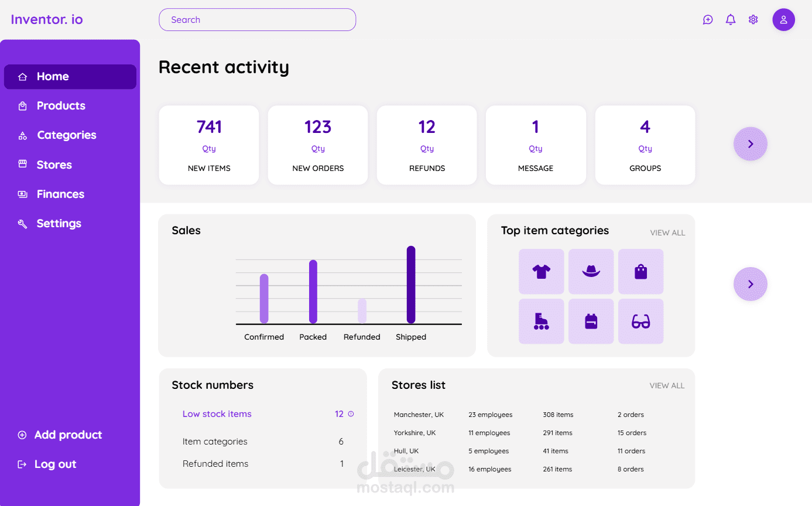Expand more categories with the lower arrow button
This screenshot has width=812, height=506.
[751, 284]
